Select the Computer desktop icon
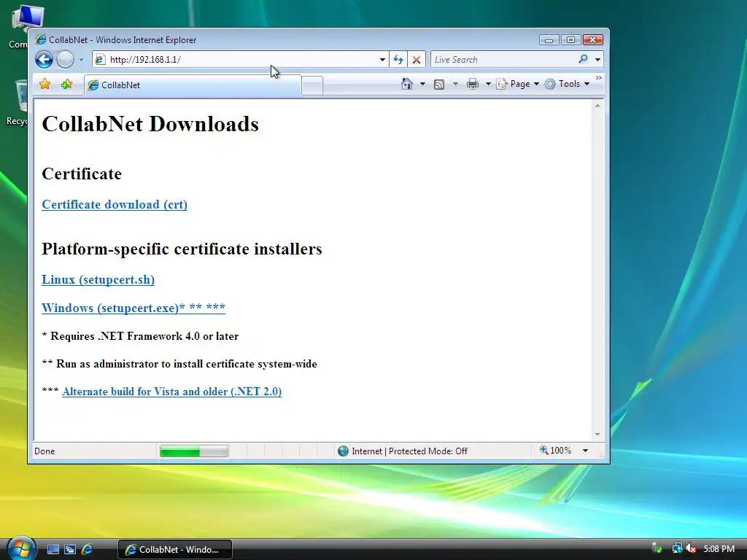747x560 pixels. (x=21, y=27)
